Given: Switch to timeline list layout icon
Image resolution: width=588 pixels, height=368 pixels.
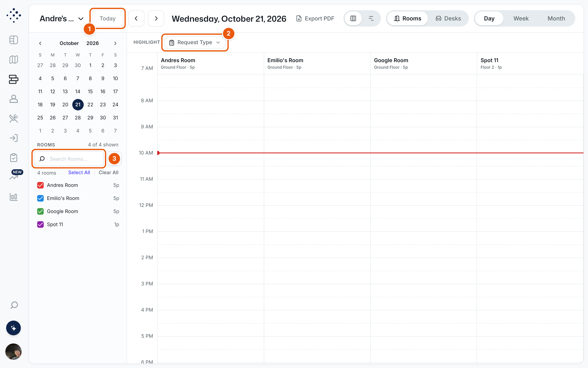Looking at the screenshot, I should [x=371, y=18].
